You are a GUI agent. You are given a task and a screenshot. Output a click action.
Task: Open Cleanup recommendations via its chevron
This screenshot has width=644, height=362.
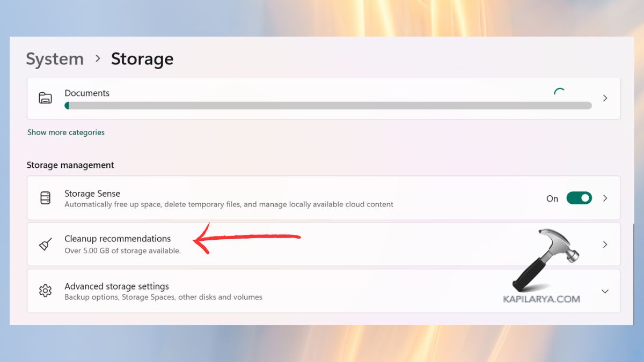click(x=605, y=244)
